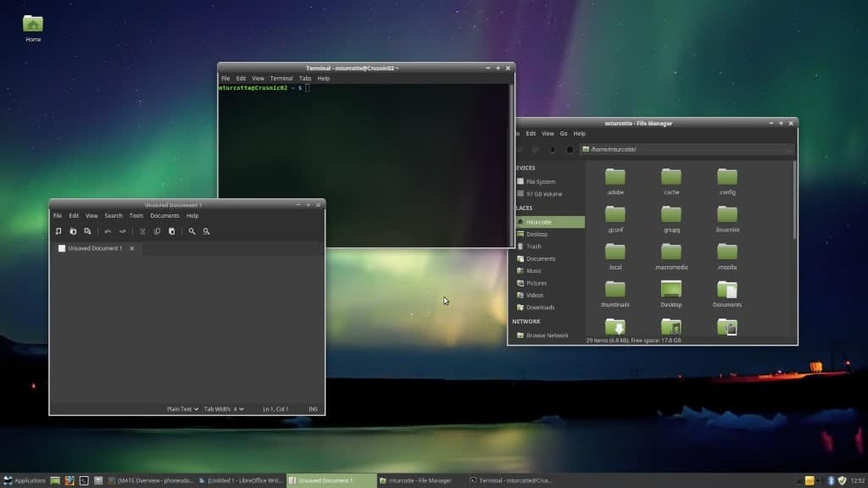
Task: Create a new document in pluma
Action: [58, 231]
